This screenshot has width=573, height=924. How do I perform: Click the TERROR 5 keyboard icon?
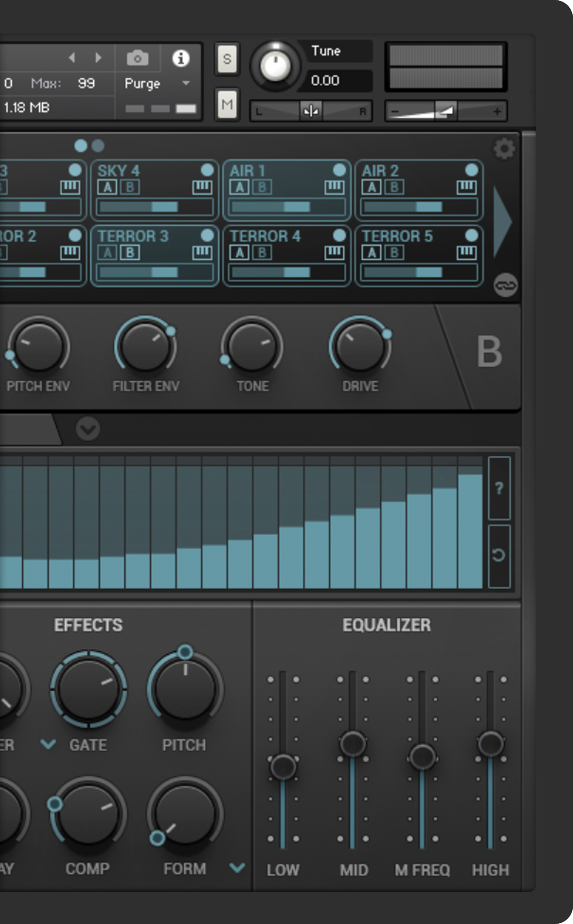tap(466, 252)
